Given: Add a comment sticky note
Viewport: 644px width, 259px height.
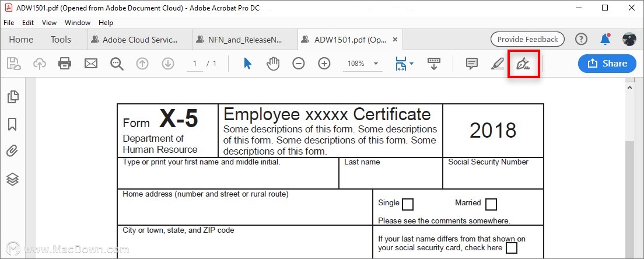Looking at the screenshot, I should coord(472,63).
